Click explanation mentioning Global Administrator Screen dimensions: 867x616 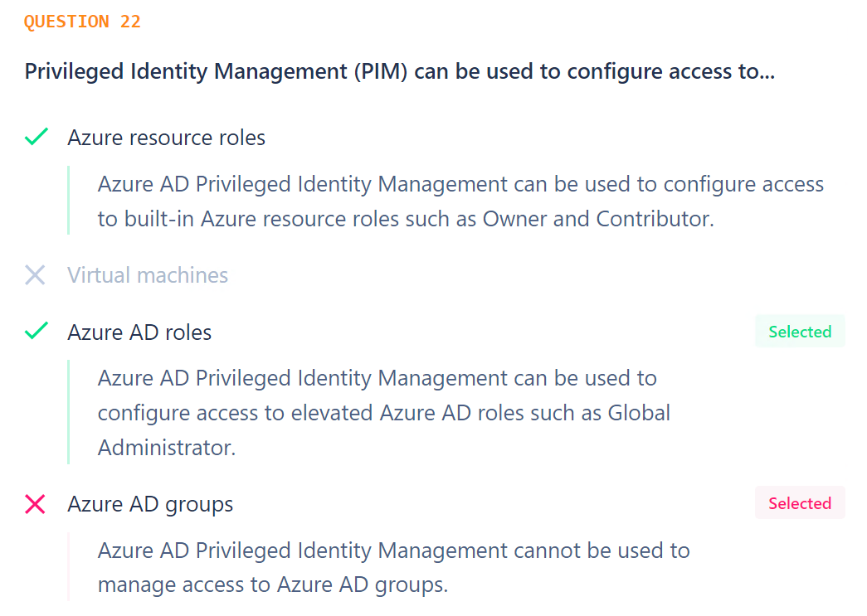[384, 413]
